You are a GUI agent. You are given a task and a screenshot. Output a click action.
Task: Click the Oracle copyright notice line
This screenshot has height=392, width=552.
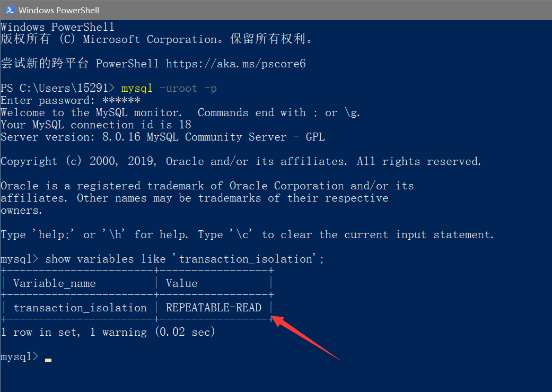coord(241,161)
